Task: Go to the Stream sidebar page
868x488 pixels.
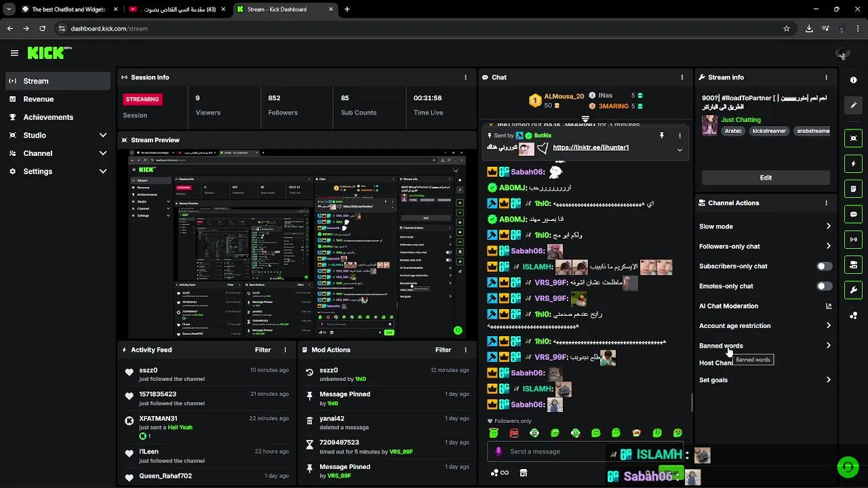Action: click(x=56, y=81)
